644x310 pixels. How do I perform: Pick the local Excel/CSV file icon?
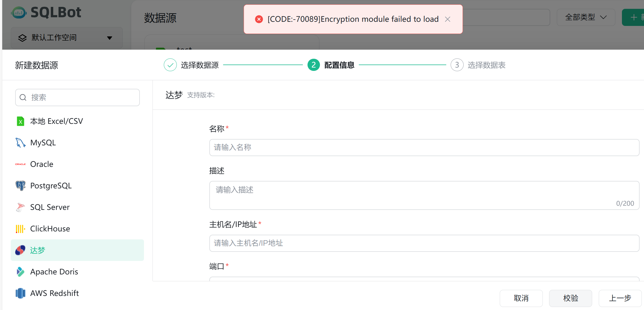point(20,121)
